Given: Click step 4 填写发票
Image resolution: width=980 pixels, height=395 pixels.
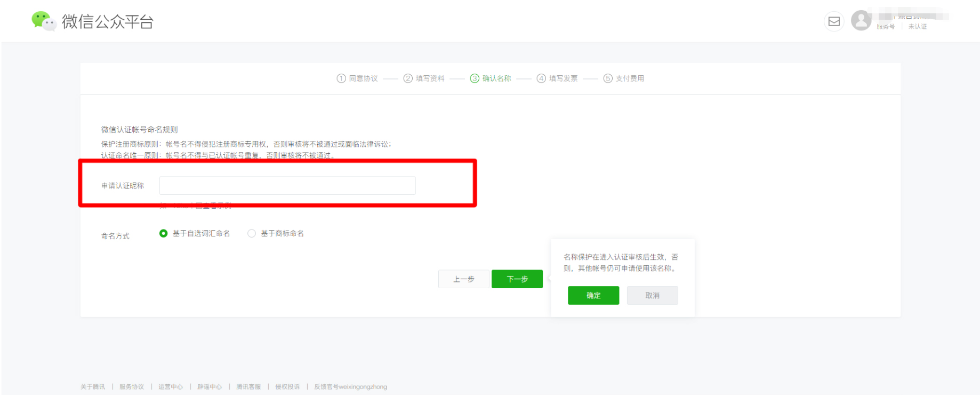Looking at the screenshot, I should pyautogui.click(x=557, y=78).
